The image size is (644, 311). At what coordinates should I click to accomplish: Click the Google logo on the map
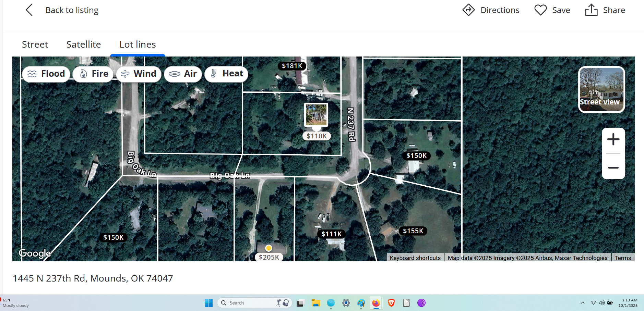coord(35,253)
